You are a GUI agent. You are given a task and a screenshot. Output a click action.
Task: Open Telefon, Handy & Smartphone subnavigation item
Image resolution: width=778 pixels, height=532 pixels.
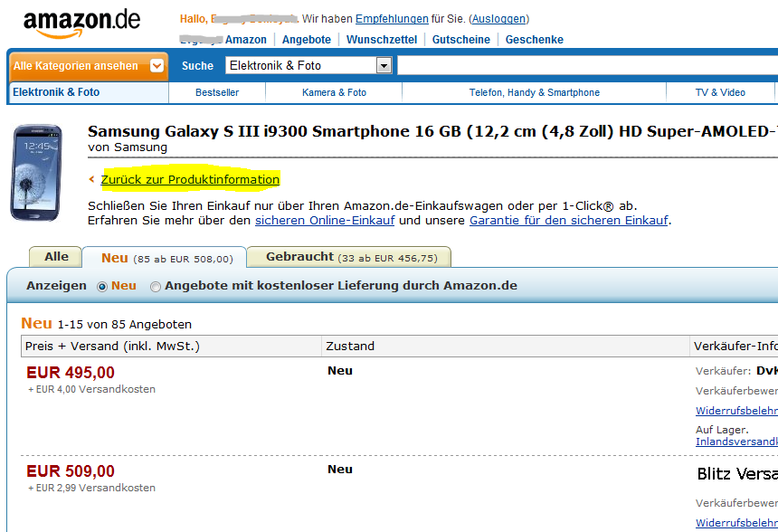coord(535,93)
